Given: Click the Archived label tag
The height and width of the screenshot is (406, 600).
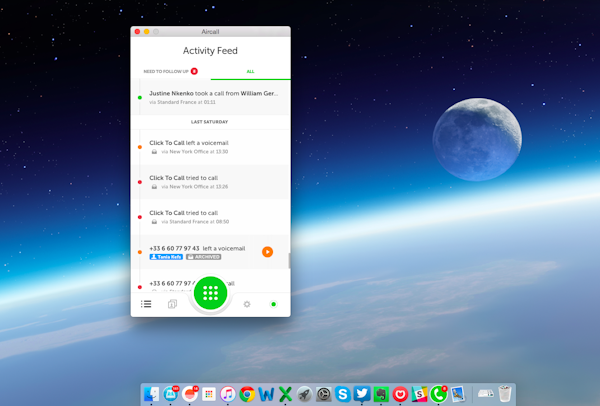Looking at the screenshot, I should 204,257.
